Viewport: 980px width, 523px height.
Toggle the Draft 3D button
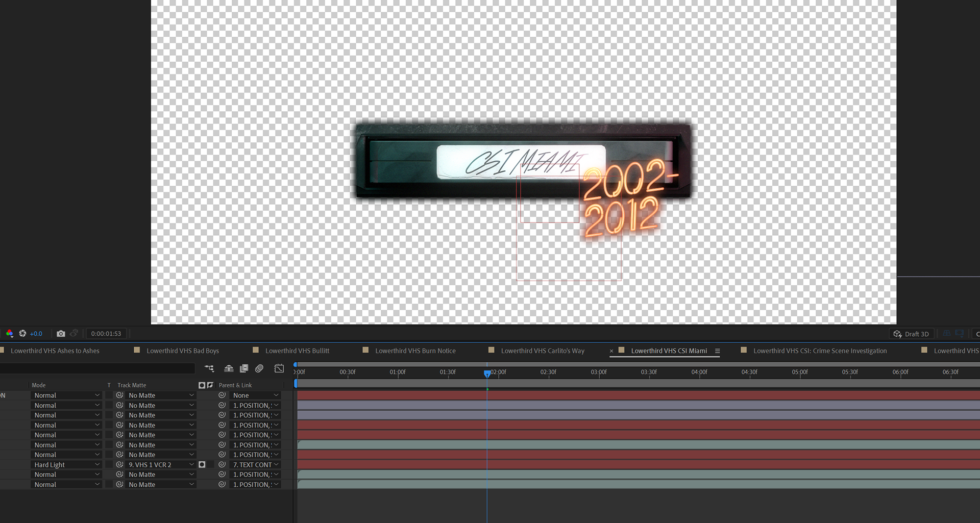(x=912, y=334)
